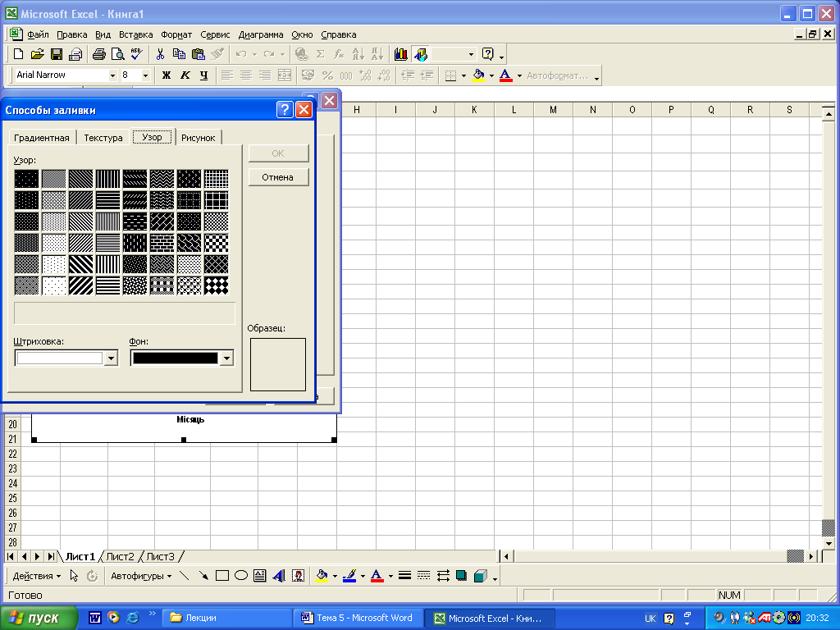Screen dimensions: 840x630
Task: Open the Фон color dropdown
Action: (226, 358)
